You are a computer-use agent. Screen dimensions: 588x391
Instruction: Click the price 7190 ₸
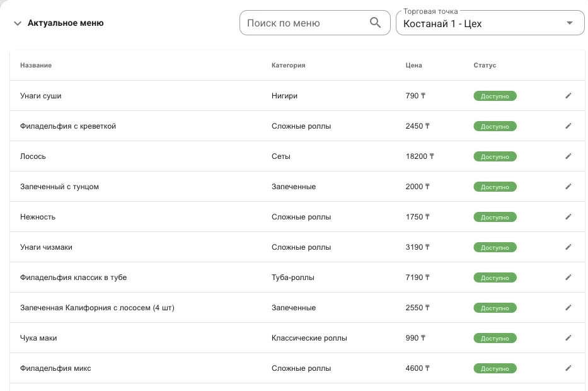click(x=417, y=277)
